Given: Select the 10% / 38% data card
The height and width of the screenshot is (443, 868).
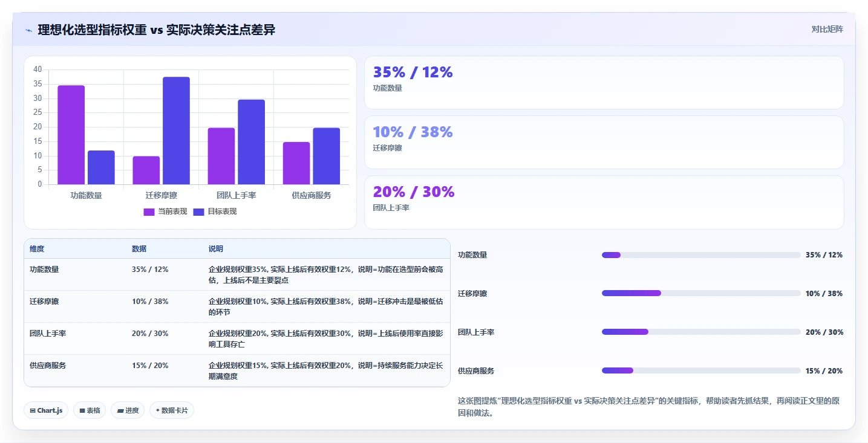Looking at the screenshot, I should click(604, 142).
